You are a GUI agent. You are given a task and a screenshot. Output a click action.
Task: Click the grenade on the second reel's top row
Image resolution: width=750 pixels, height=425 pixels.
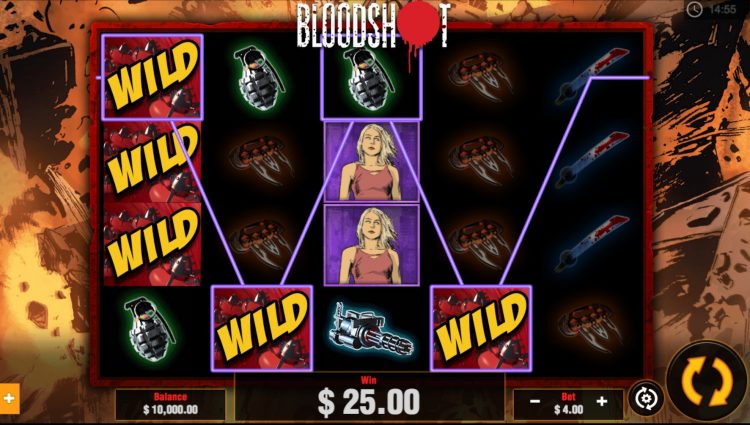point(259,77)
